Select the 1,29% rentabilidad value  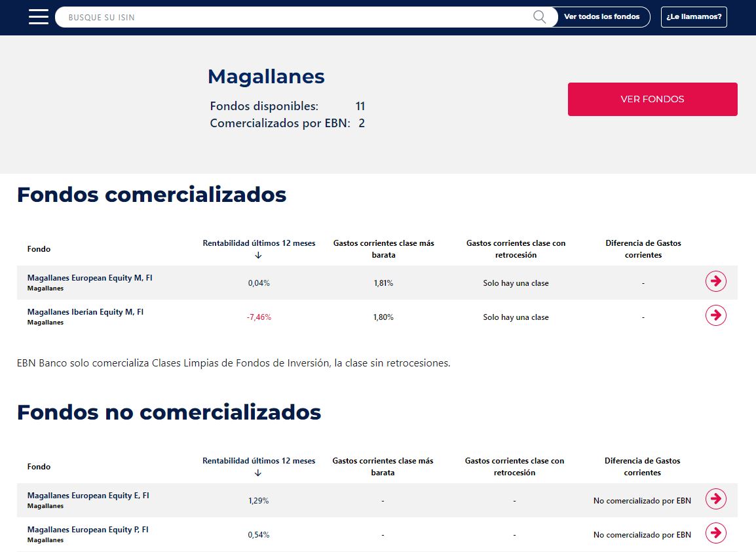click(258, 501)
